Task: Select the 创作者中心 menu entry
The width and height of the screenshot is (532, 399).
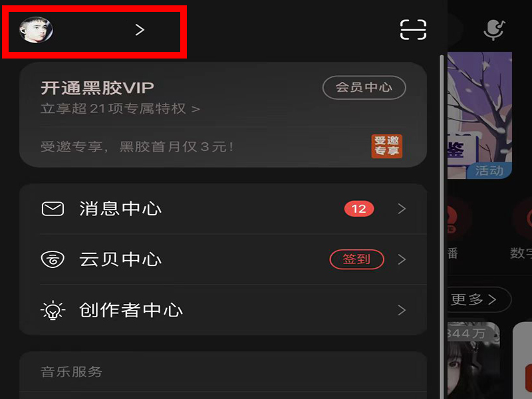Action: pyautogui.click(x=223, y=310)
